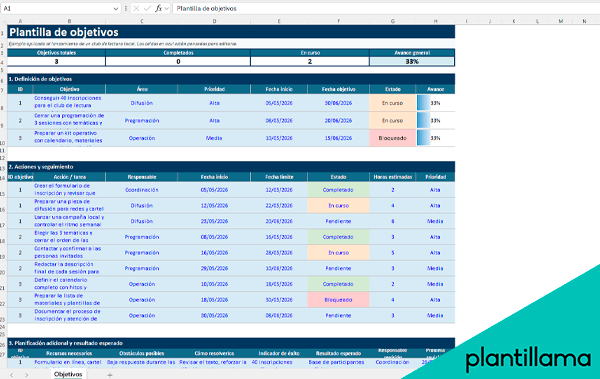This screenshot has width=600, height=379.
Task: Select the '1. Definición de objetivos' section header
Action: (x=231, y=79)
